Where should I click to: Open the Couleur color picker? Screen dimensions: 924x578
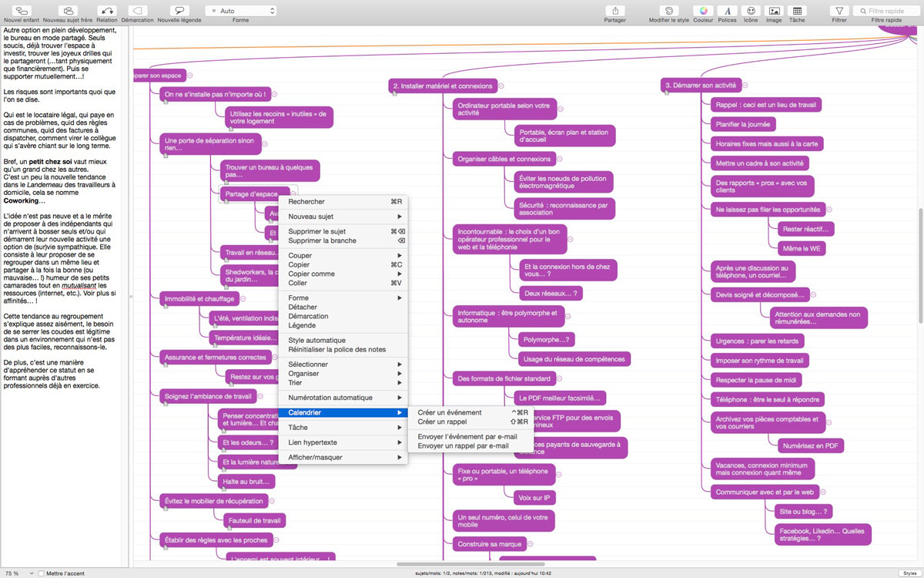coord(702,11)
